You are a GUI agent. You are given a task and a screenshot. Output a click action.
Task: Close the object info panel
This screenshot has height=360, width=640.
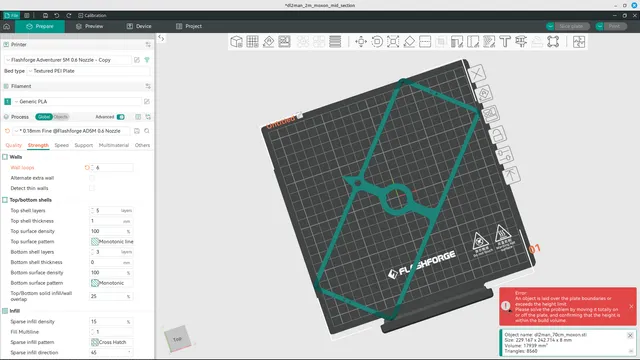pos(630,336)
